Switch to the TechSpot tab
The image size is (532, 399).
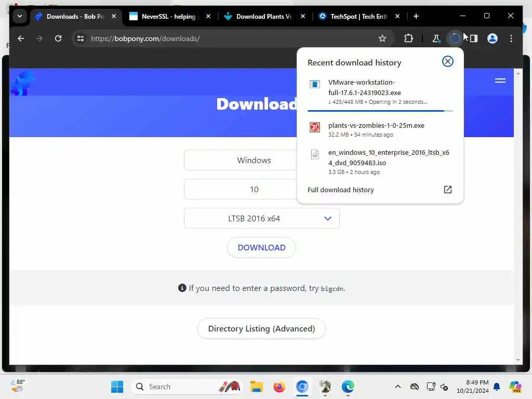(x=360, y=16)
